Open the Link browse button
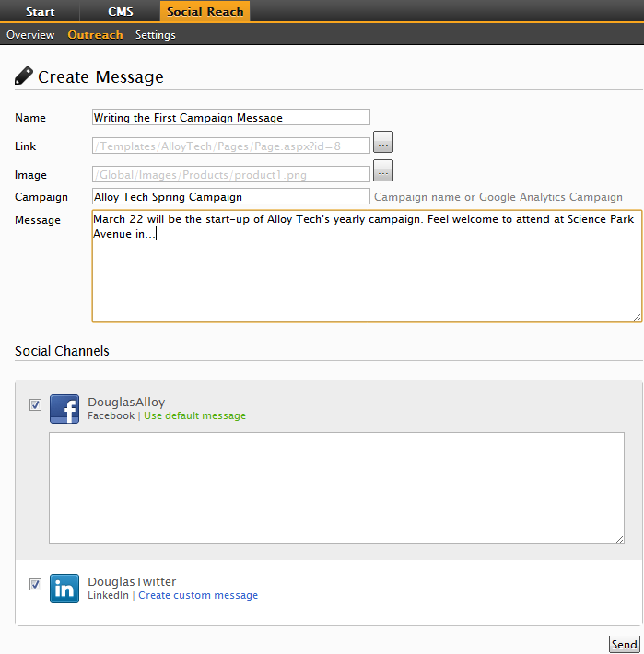The height and width of the screenshot is (654, 644). [382, 143]
